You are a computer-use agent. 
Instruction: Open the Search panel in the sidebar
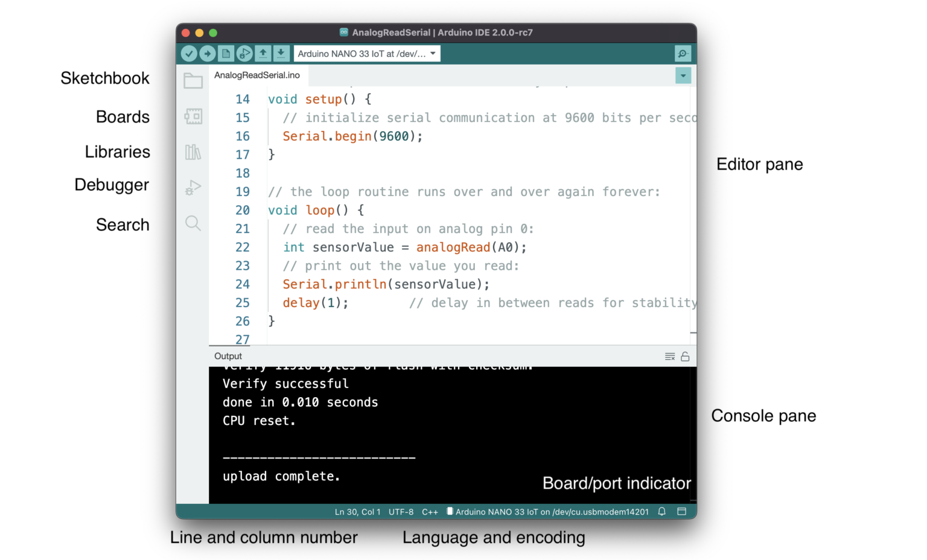point(193,223)
